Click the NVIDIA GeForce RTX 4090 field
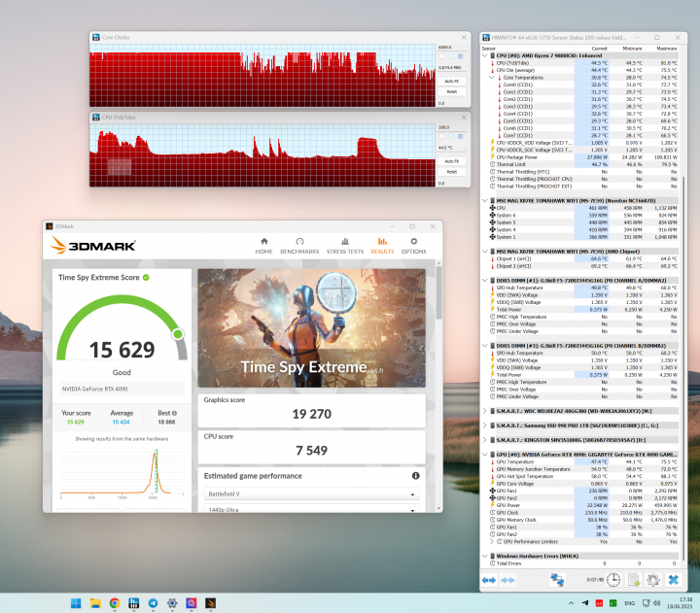Screen dimensions: 700x613 [x=122, y=389]
